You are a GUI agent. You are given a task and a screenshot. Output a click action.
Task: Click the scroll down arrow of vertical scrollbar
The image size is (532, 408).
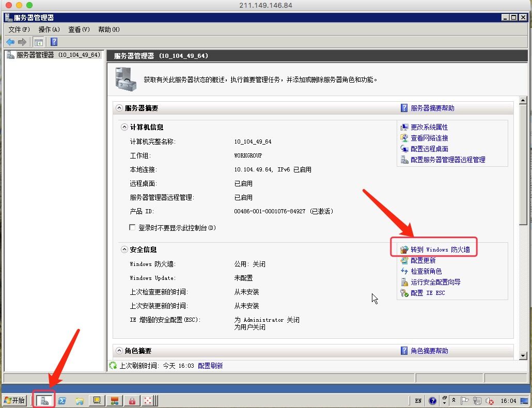point(523,355)
